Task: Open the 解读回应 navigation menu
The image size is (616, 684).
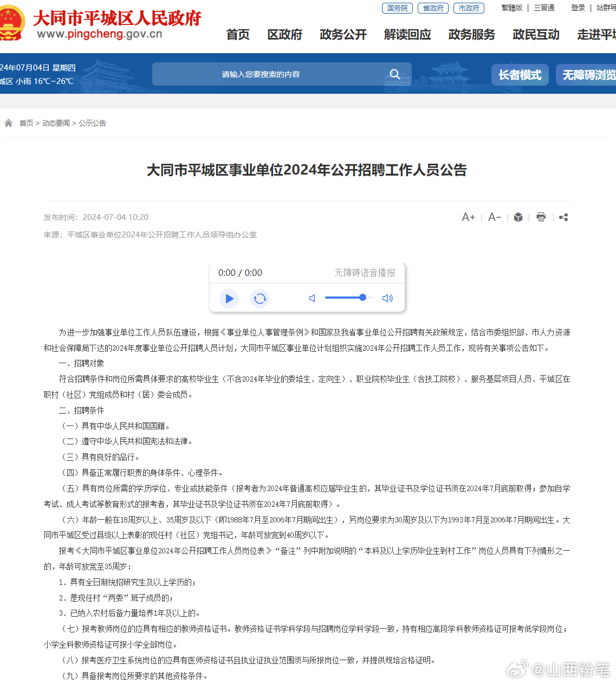Action: click(x=407, y=35)
